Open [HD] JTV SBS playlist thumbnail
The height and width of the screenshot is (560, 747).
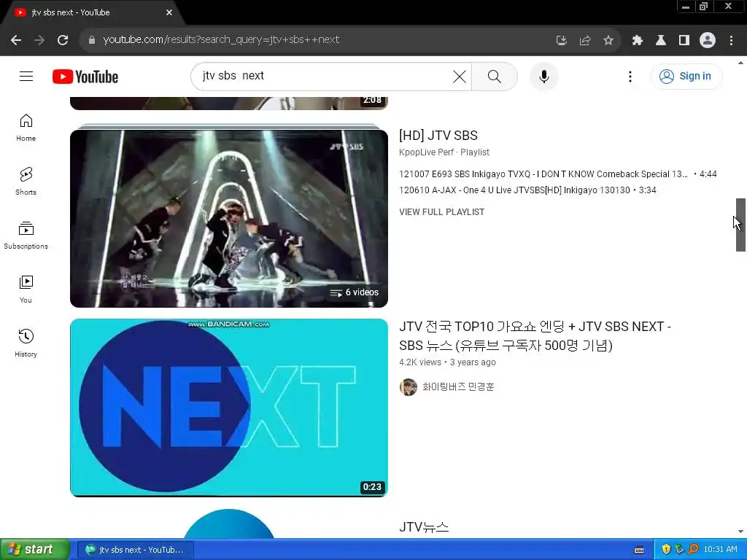click(x=228, y=218)
